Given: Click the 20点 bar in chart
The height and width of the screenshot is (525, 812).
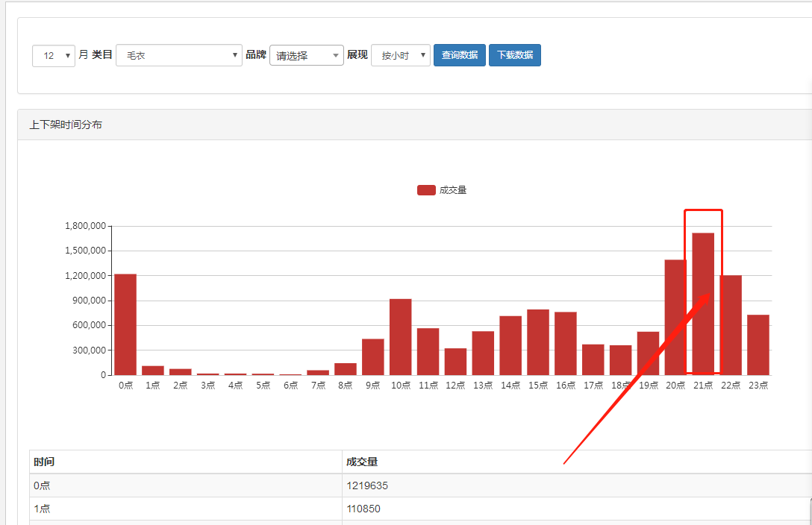Looking at the screenshot, I should (x=675, y=318).
